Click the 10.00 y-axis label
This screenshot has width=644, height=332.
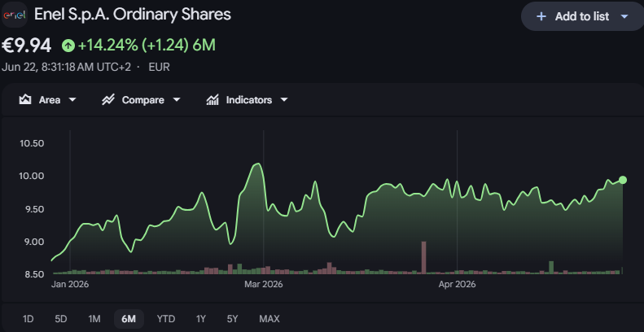click(x=32, y=176)
